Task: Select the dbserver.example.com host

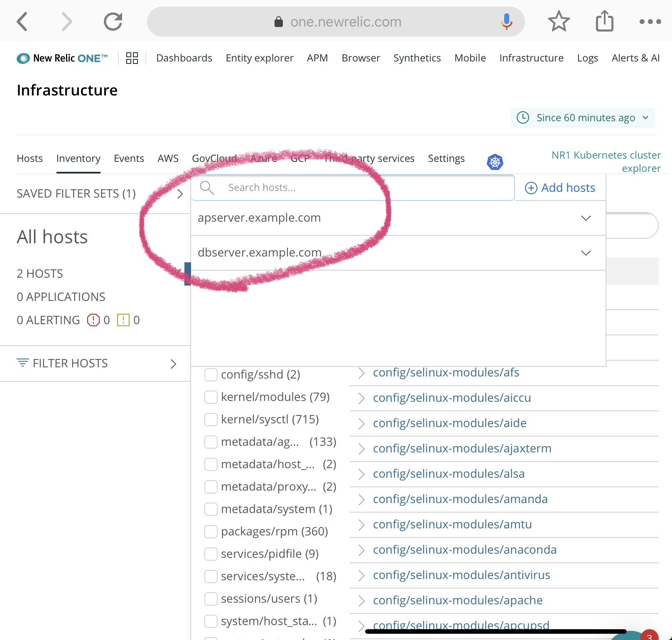Action: point(260,253)
